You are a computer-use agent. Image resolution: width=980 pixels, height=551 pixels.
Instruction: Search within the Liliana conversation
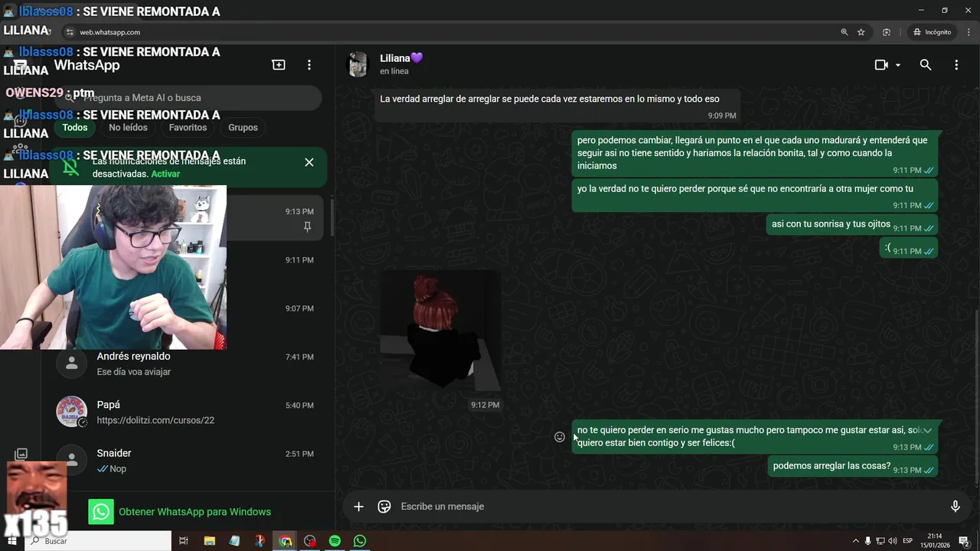coord(926,65)
